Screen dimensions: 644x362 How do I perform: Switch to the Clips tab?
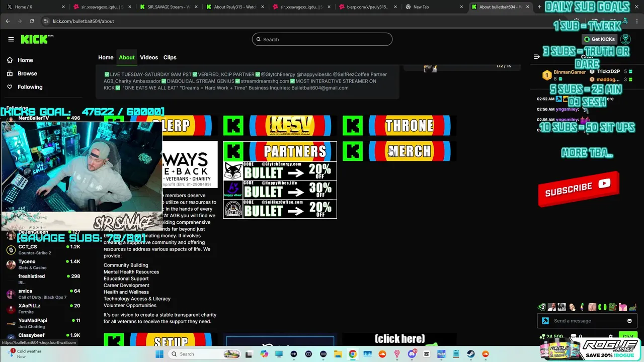(x=170, y=57)
